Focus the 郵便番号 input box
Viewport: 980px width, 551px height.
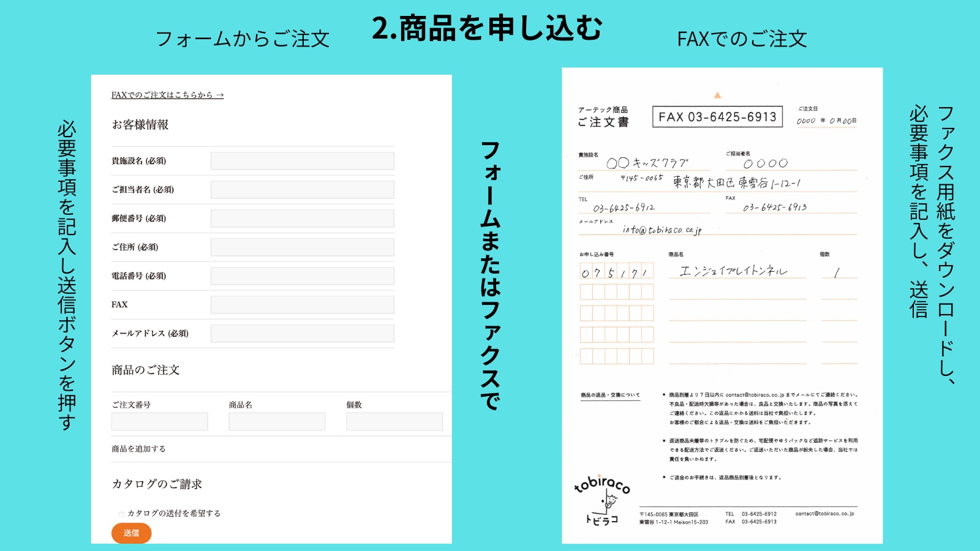[x=302, y=219]
